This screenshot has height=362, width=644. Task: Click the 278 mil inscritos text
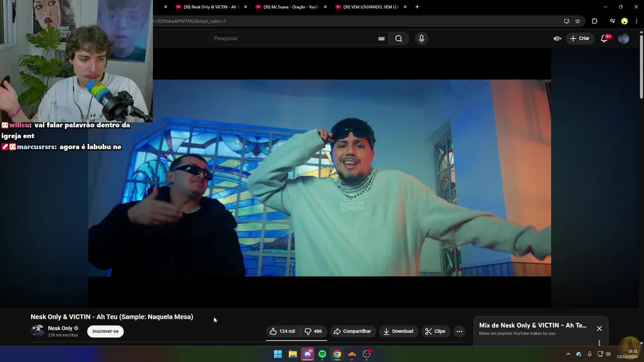click(63, 335)
